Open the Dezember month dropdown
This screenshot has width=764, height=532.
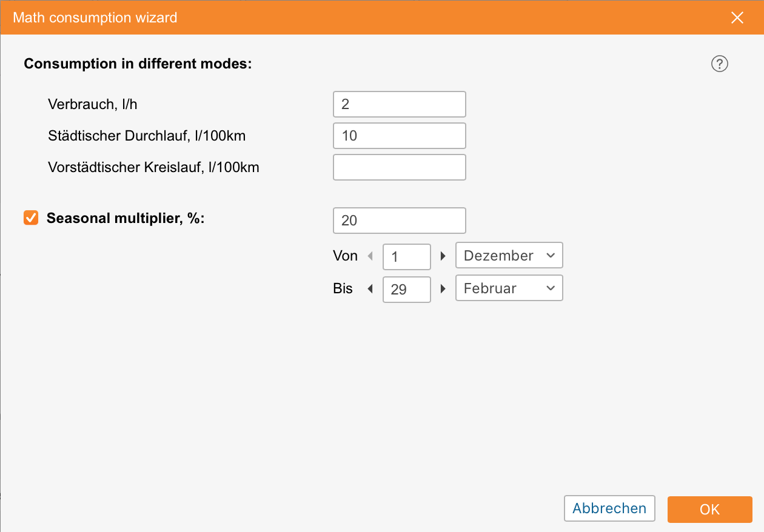[x=509, y=256]
